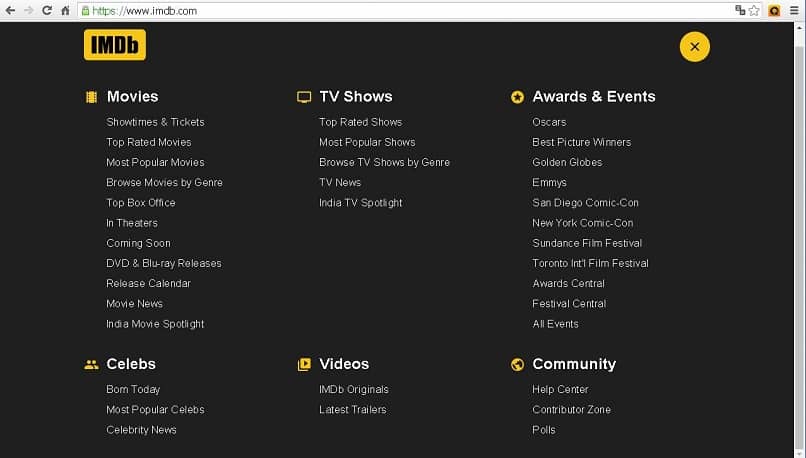The width and height of the screenshot is (806, 458).
Task: Open the Videos section heading
Action: click(x=344, y=364)
